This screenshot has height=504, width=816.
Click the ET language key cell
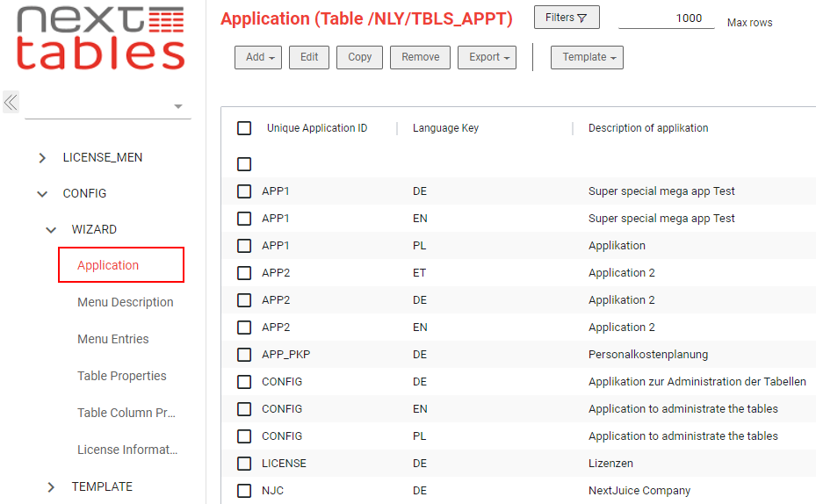tap(420, 273)
